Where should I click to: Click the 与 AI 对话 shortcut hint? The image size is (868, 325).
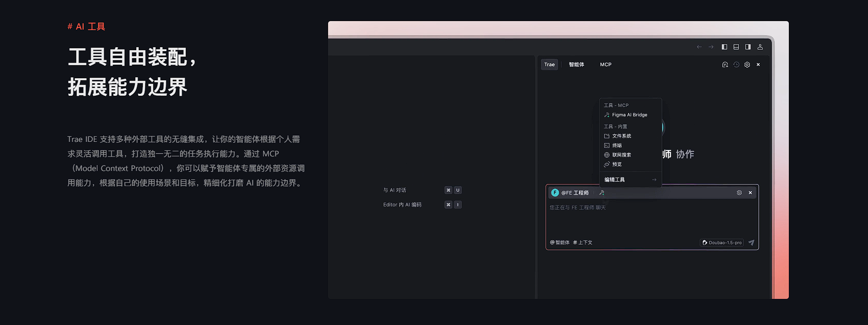click(x=395, y=190)
